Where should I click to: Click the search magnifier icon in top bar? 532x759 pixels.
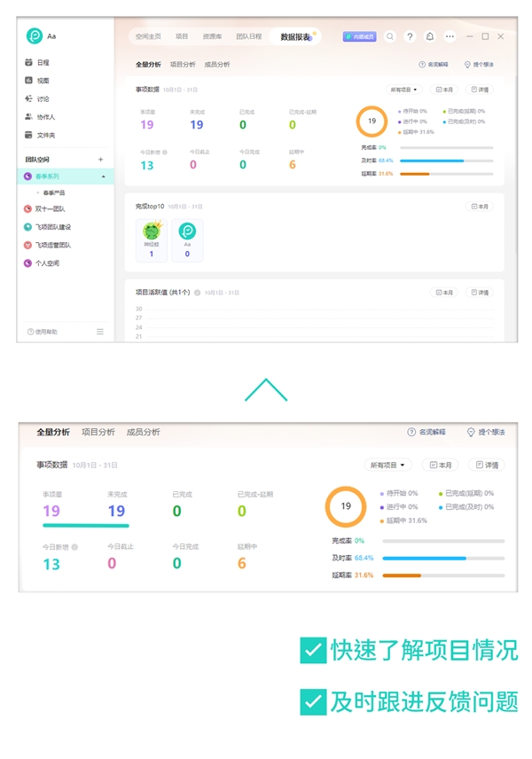(x=390, y=36)
